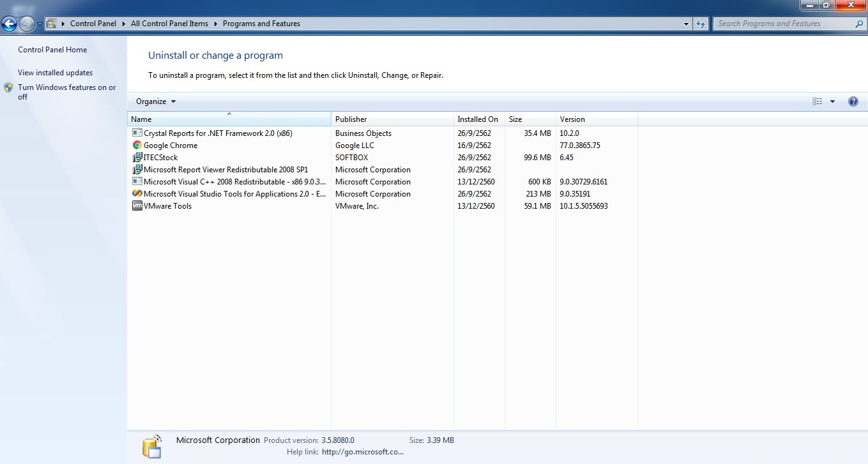Click product version 3.5.8080.0 in details pane
The image size is (868, 464).
pos(338,440)
